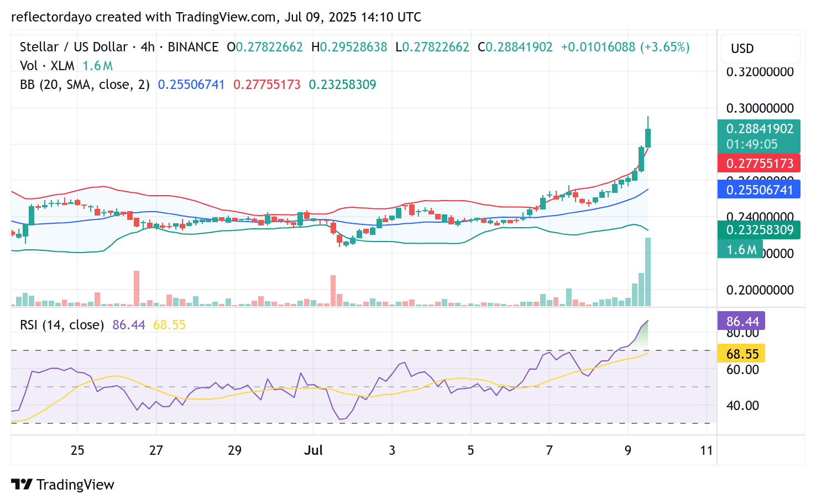Image resolution: width=816 pixels, height=504 pixels.
Task: Click the yellow 68.55 RSI axis label
Action: [741, 354]
